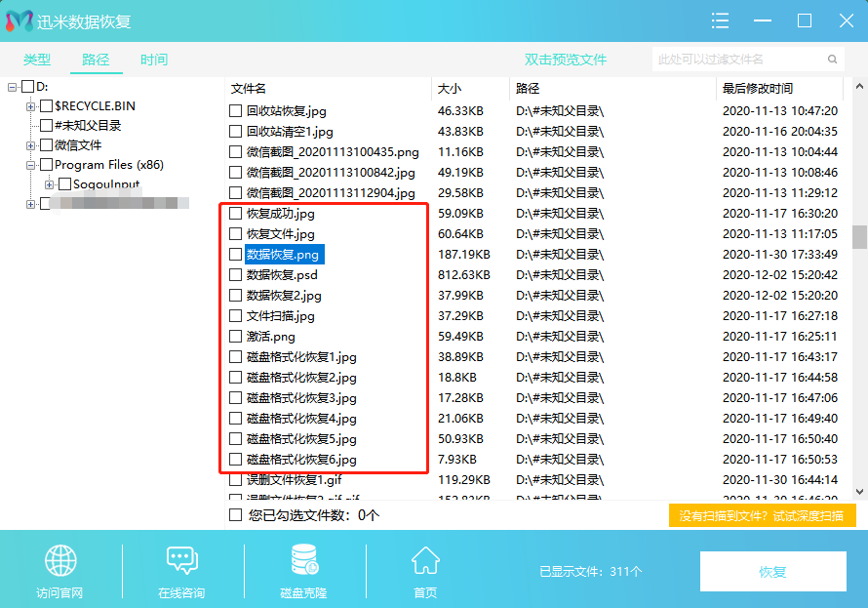Expand the 微信文件 folder node
The image size is (868, 608).
point(31,145)
